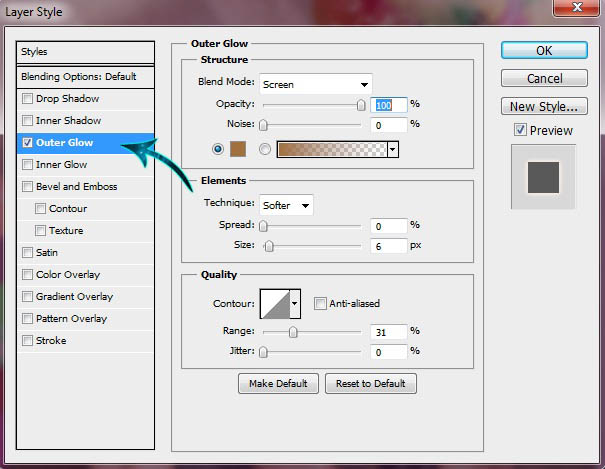The width and height of the screenshot is (605, 469).
Task: Tick the Contour sub-effect checkbox
Action: tap(40, 209)
